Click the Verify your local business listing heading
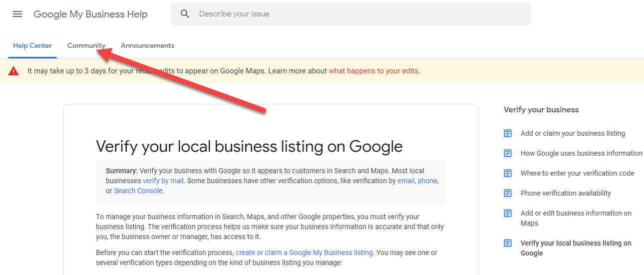This screenshot has width=644, height=275. (249, 146)
